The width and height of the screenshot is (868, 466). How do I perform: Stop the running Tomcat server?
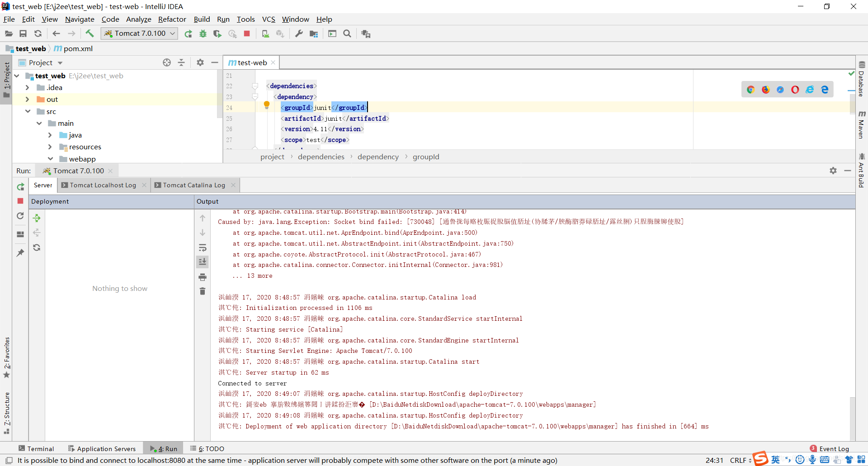click(x=247, y=33)
